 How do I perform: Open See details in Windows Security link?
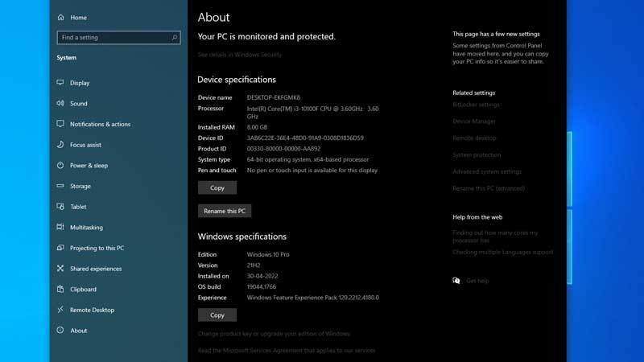tap(239, 54)
